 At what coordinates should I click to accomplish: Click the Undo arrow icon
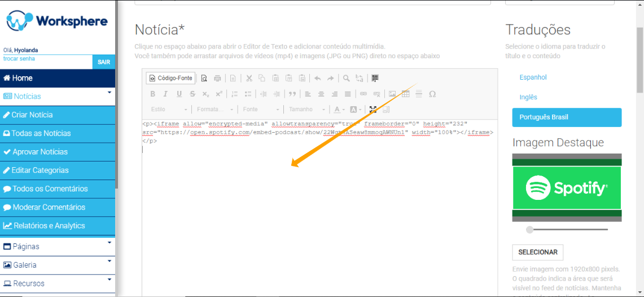click(x=317, y=78)
